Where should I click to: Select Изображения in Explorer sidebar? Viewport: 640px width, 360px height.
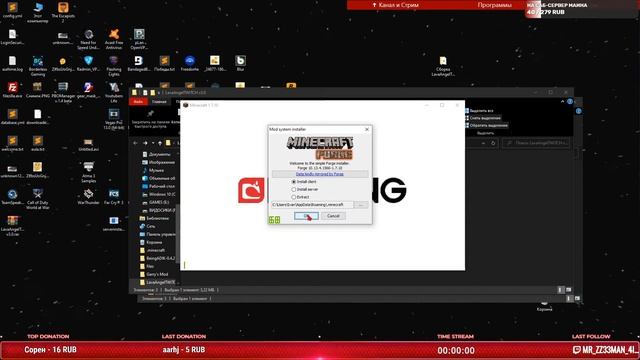click(x=158, y=162)
